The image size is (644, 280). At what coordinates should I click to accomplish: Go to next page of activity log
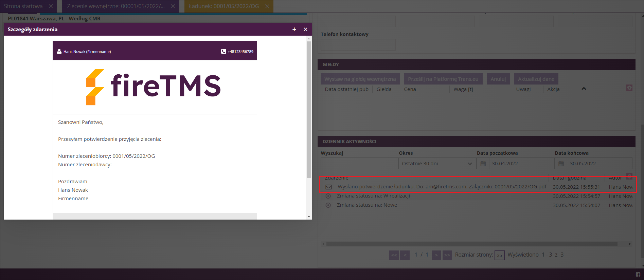(436, 255)
